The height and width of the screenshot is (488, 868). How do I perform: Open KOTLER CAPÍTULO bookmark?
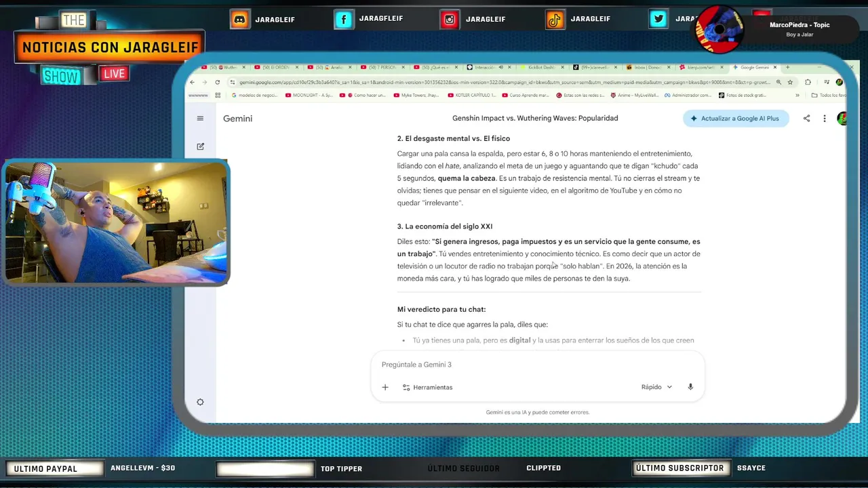[x=473, y=96]
